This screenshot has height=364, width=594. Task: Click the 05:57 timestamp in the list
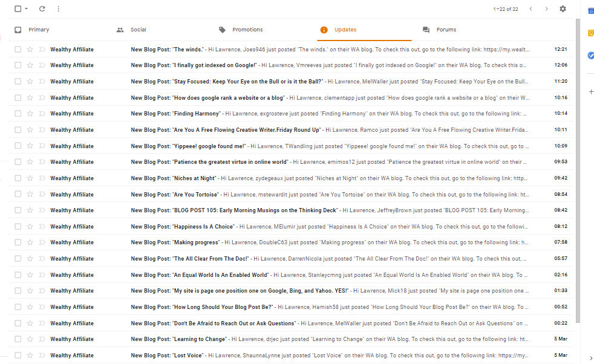click(x=561, y=258)
